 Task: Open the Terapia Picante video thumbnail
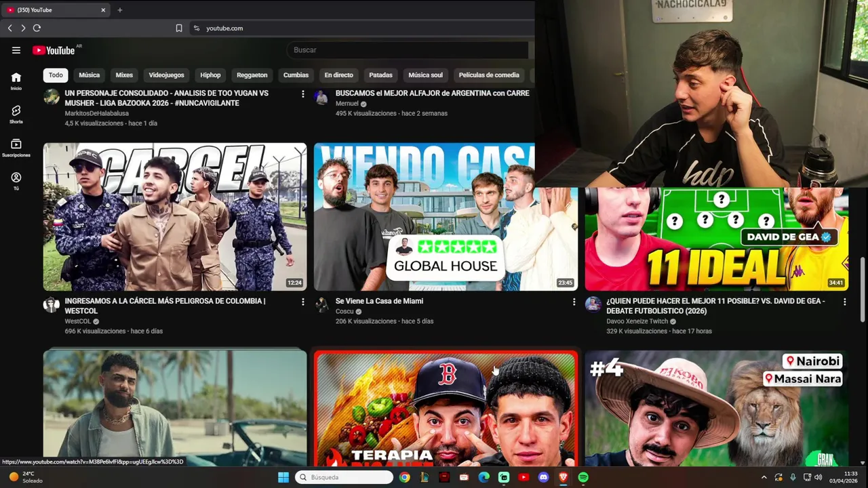pyautogui.click(x=446, y=409)
